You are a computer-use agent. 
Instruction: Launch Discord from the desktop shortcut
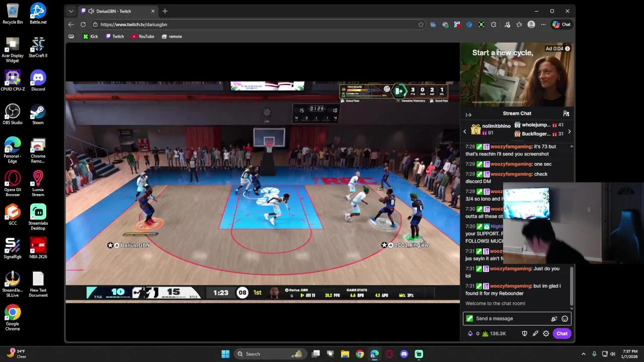tap(38, 80)
